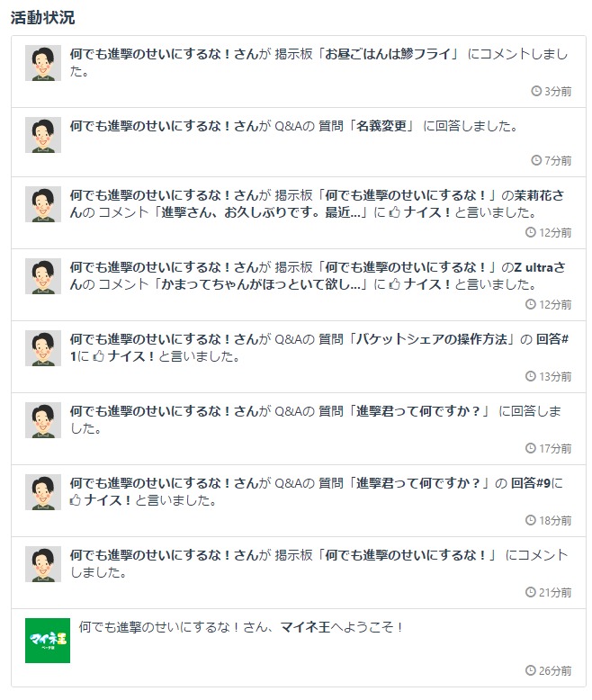Image resolution: width=592 pixels, height=700 pixels.
Task: Click the user avatar beside the 名義変更 entry
Action: coord(42,135)
